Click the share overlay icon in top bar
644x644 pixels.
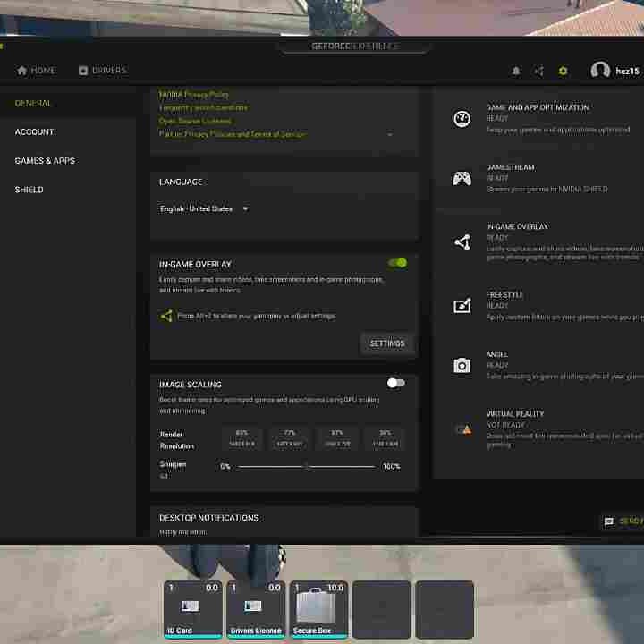click(538, 71)
